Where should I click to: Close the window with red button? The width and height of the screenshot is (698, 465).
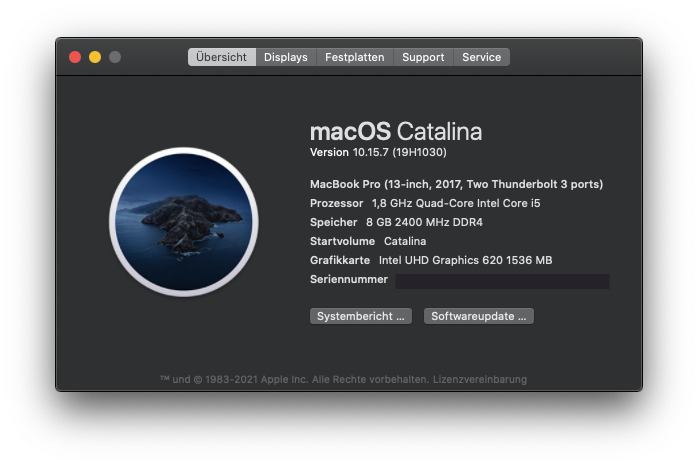pos(75,57)
